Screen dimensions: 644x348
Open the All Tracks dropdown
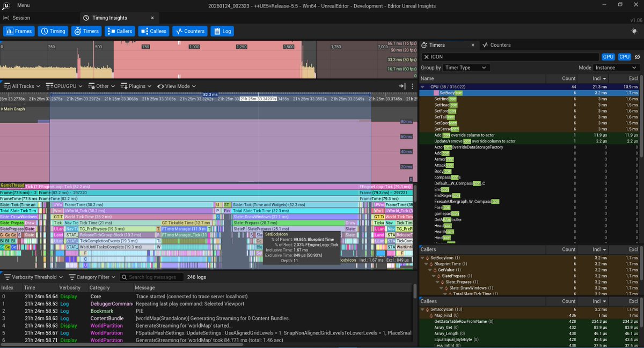[x=23, y=86]
